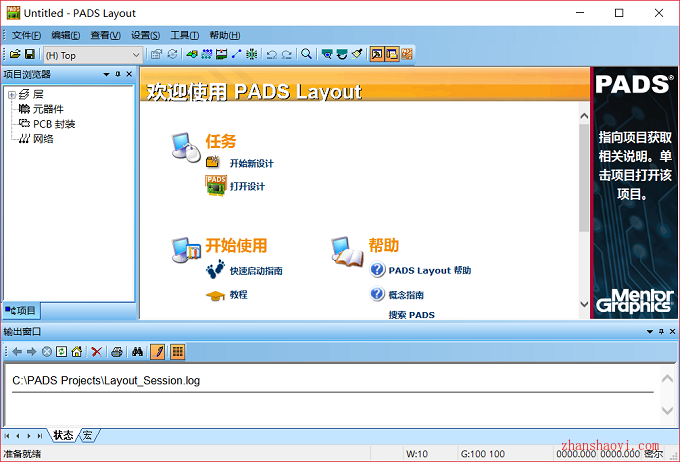Click the Board view icon
The width and height of the screenshot is (680, 462).
(327, 54)
